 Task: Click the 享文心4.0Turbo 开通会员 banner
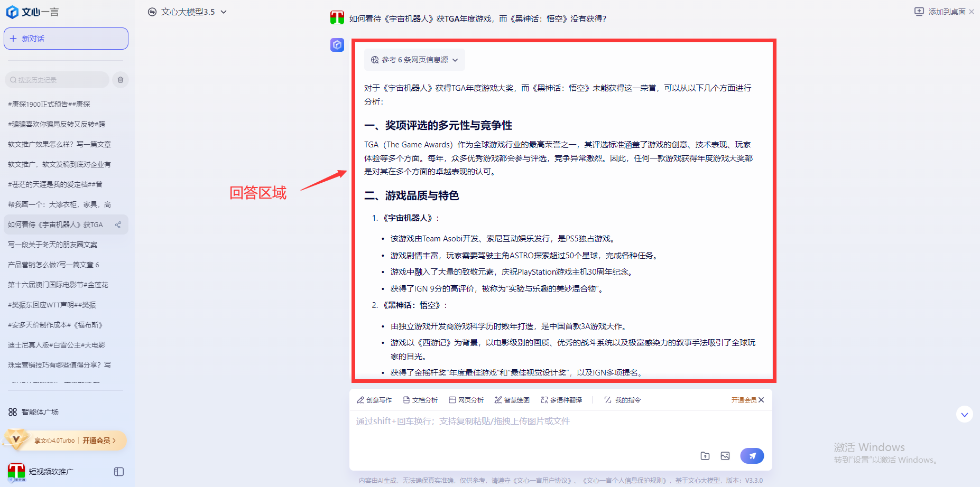[64, 440]
